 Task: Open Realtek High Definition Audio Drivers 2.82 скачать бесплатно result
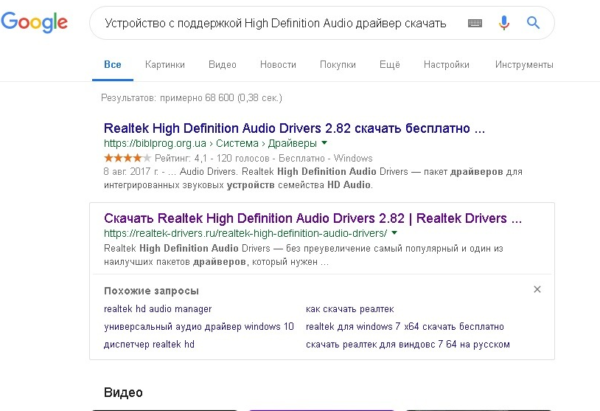pos(294,128)
